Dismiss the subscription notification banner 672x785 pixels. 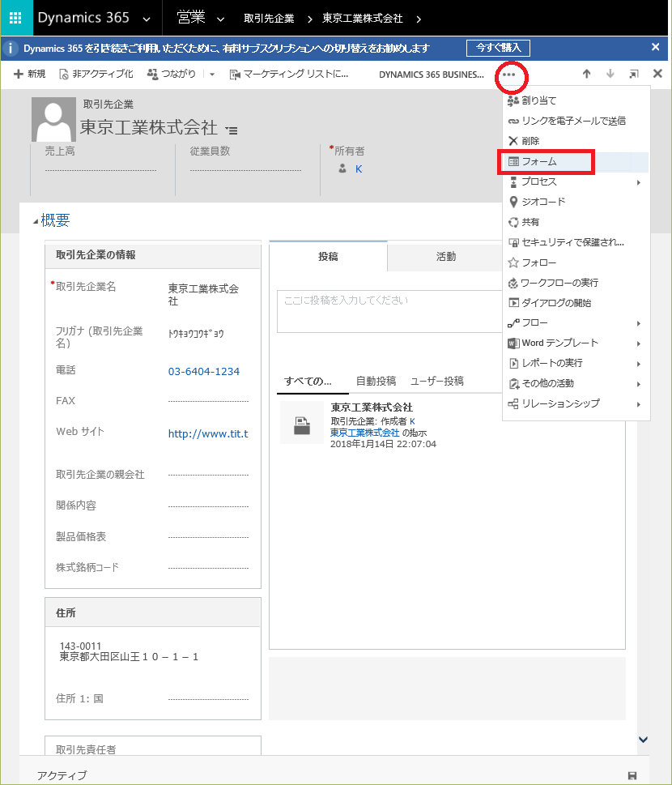point(655,47)
